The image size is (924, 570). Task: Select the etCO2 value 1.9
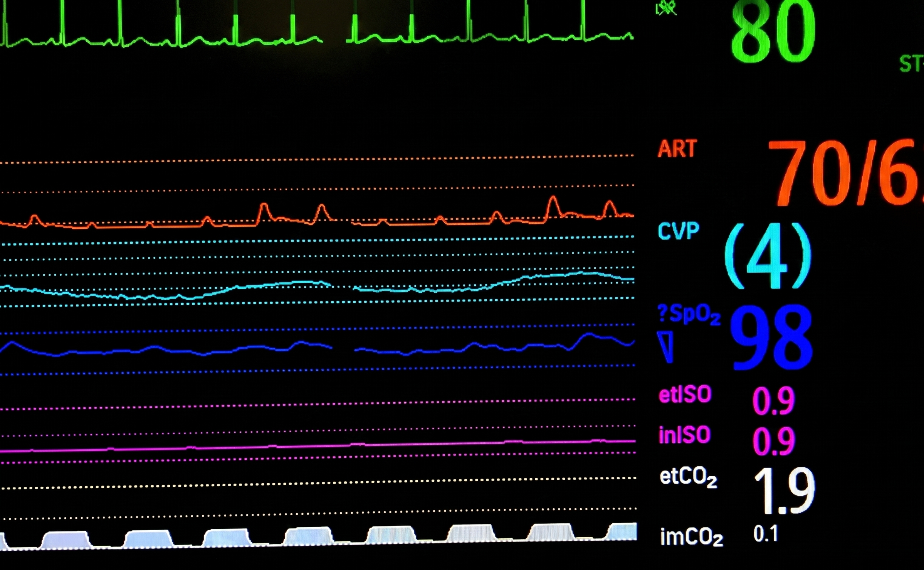(784, 491)
